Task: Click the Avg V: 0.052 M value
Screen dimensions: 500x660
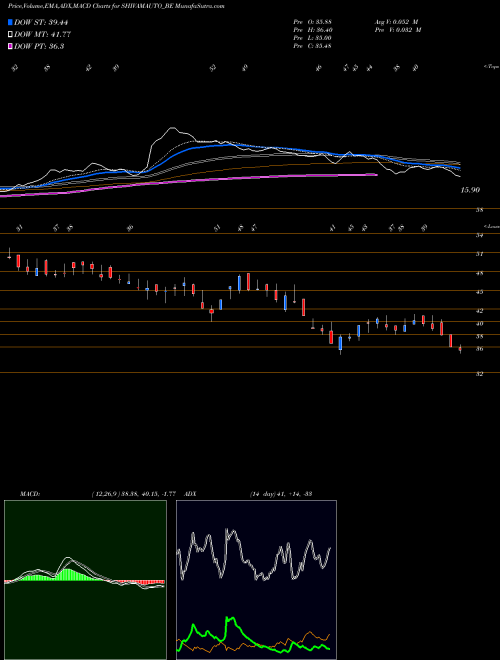Action: [397, 22]
